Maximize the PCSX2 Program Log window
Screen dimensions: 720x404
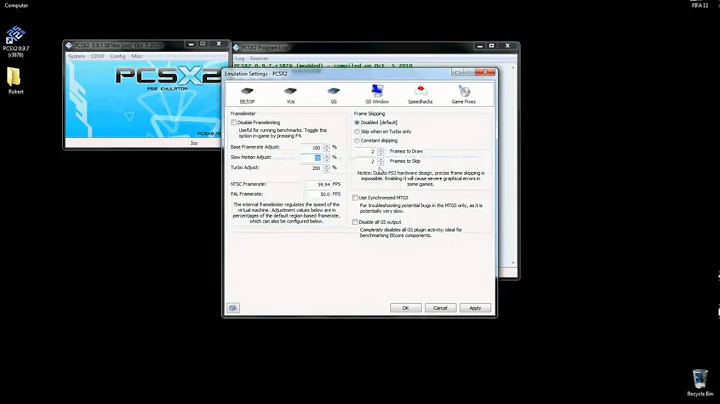click(x=492, y=46)
